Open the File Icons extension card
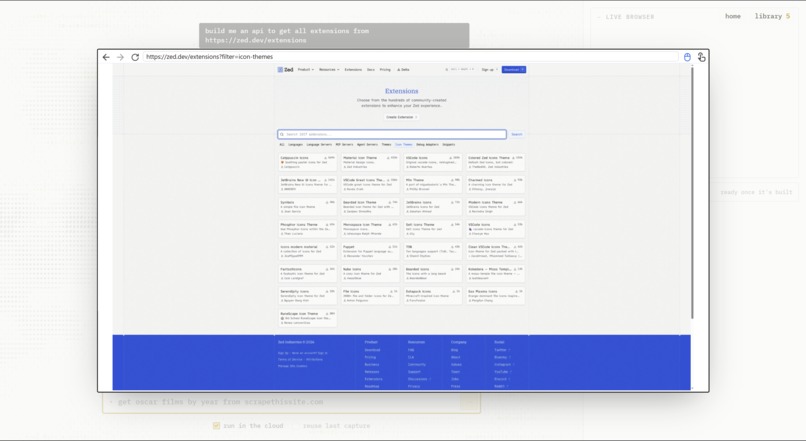This screenshot has width=806, height=441. click(370, 296)
